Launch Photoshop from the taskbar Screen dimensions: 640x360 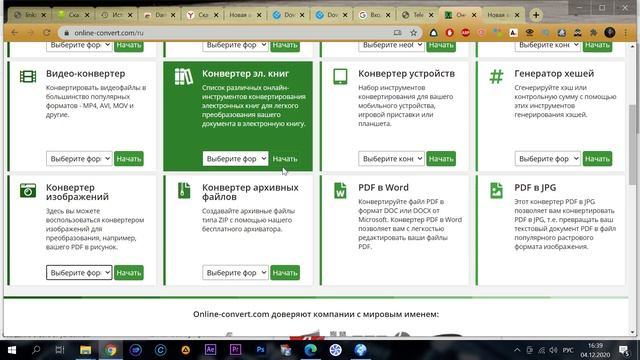260,350
